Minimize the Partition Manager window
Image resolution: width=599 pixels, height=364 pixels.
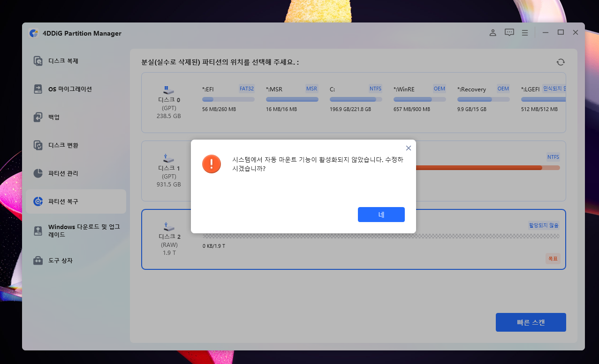tap(546, 33)
